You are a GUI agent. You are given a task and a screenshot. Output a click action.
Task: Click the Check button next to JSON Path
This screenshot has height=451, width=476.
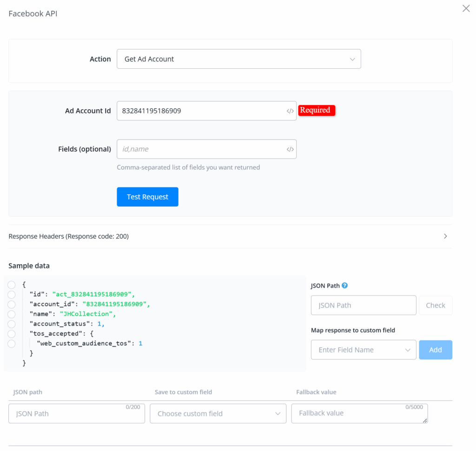coord(435,305)
